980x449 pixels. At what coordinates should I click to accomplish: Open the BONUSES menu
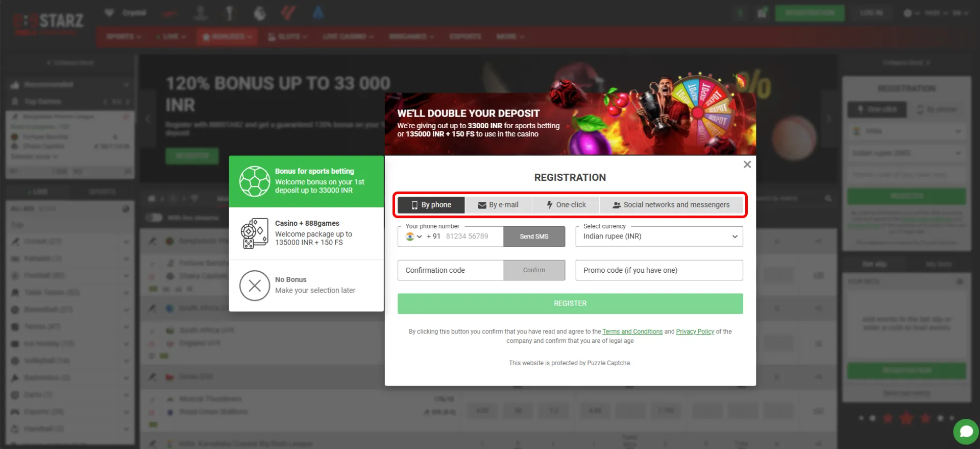pos(227,37)
